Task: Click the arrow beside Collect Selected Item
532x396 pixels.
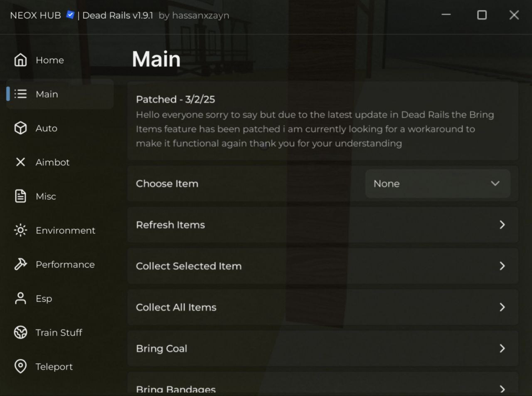Action: click(502, 266)
